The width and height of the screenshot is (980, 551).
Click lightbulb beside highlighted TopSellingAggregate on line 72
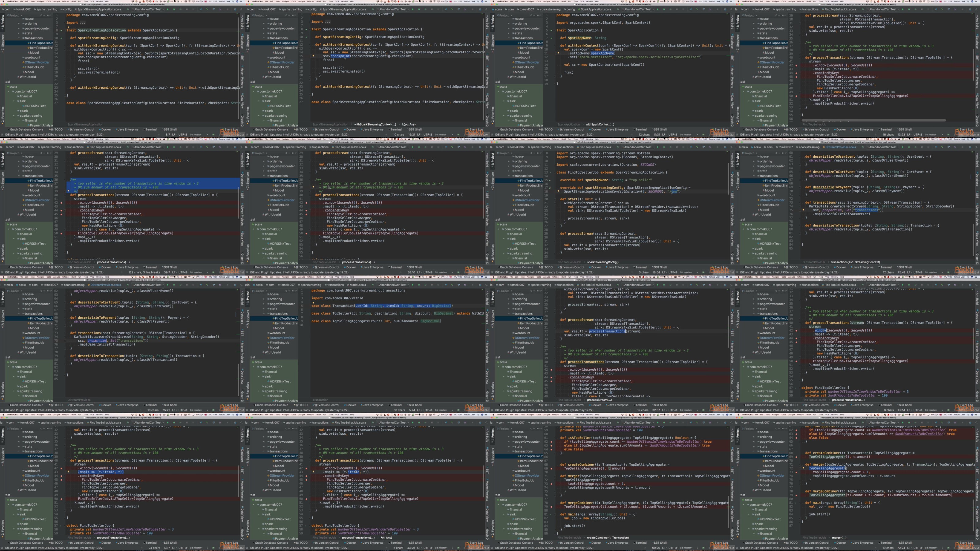coord(803,468)
